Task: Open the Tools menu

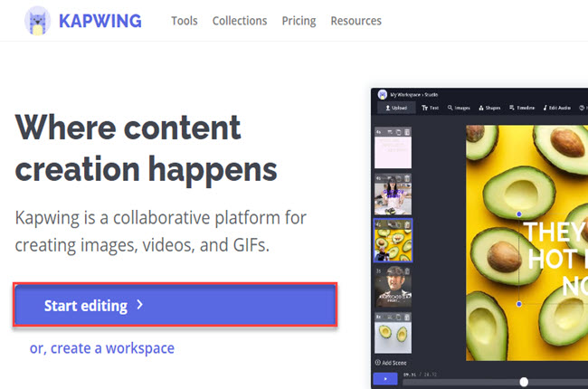Action: (x=185, y=21)
